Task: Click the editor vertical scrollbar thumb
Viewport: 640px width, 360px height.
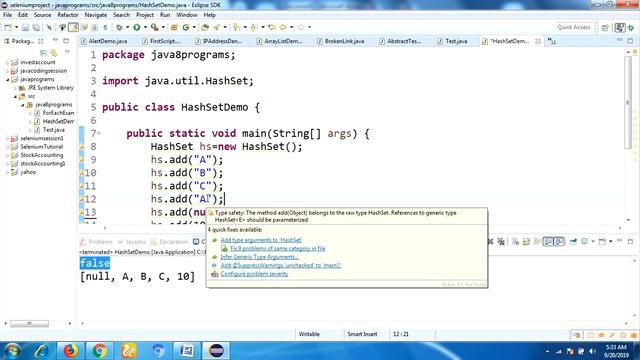Action: click(627, 102)
